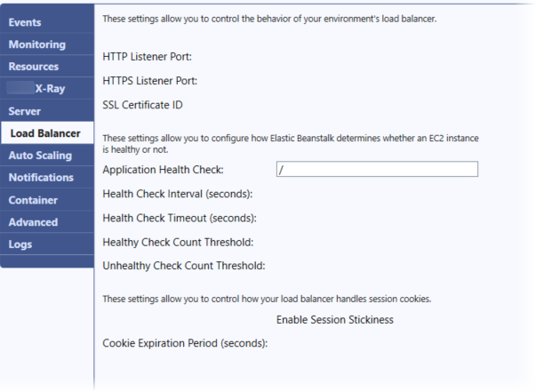View the Logs tab
This screenshot has height=392, width=536.
coord(21,244)
